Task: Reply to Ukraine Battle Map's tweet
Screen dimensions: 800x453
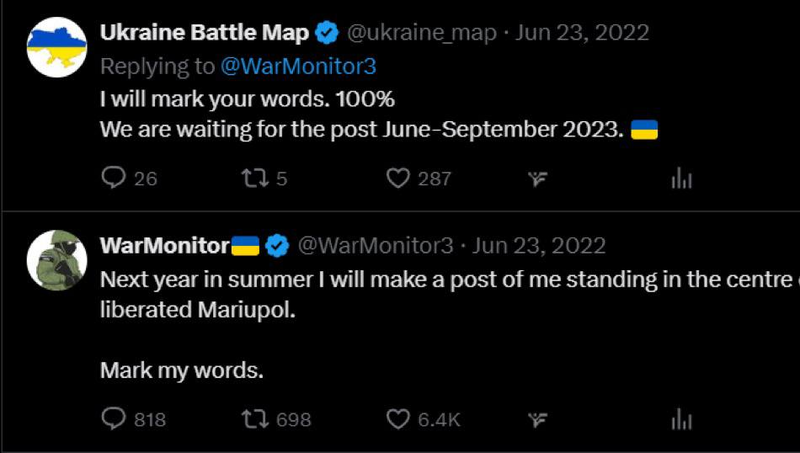Action: point(116,179)
